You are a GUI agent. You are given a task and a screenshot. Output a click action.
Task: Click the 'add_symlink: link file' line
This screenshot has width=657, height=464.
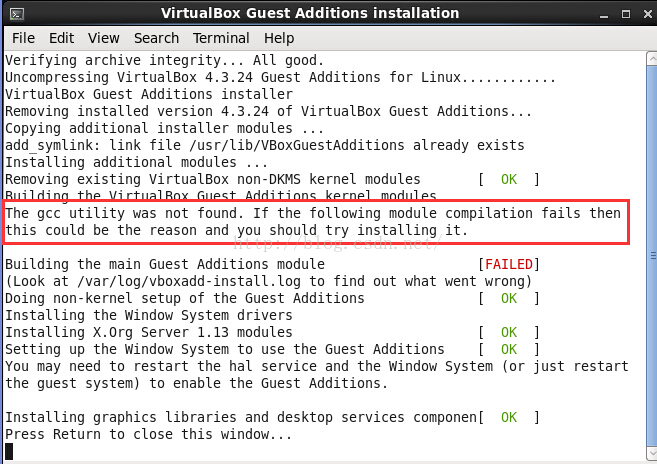(265, 145)
